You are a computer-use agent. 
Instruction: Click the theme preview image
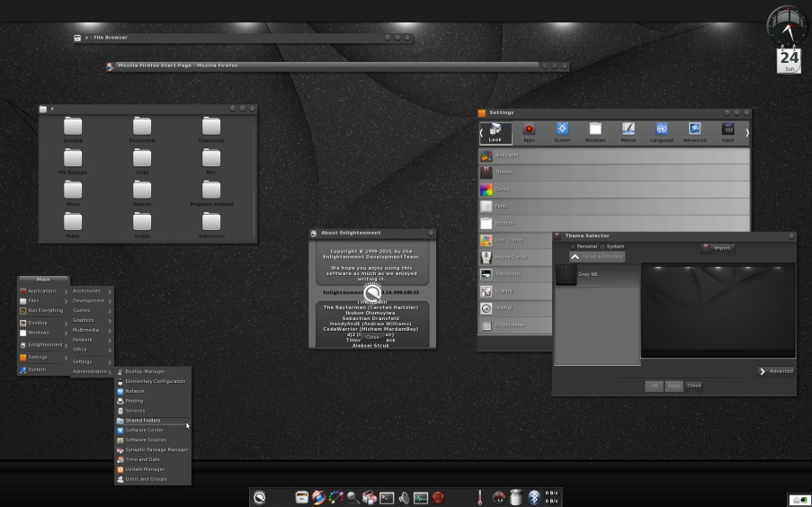pyautogui.click(x=718, y=310)
